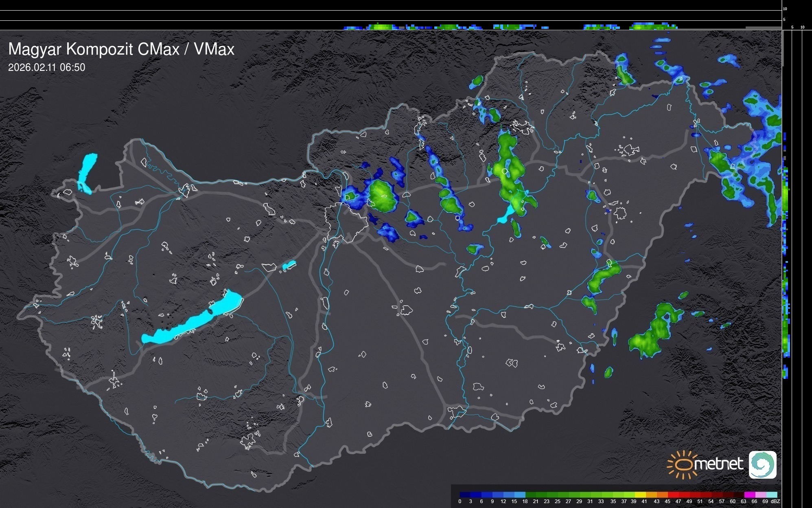Click the Magyar Kompozit CMax / VMax title
The height and width of the screenshot is (508, 812).
[x=121, y=49]
